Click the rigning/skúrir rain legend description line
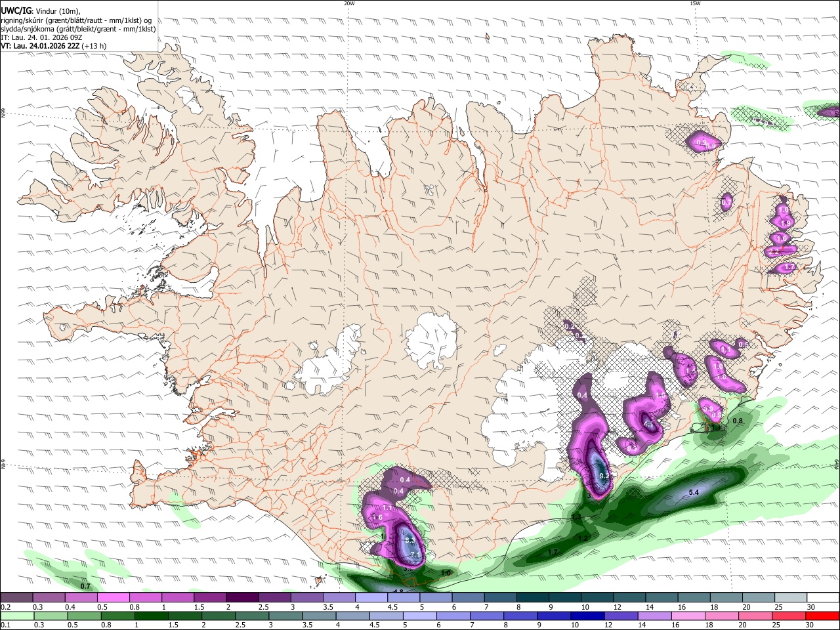Image resolution: width=840 pixels, height=630 pixels. click(76, 20)
